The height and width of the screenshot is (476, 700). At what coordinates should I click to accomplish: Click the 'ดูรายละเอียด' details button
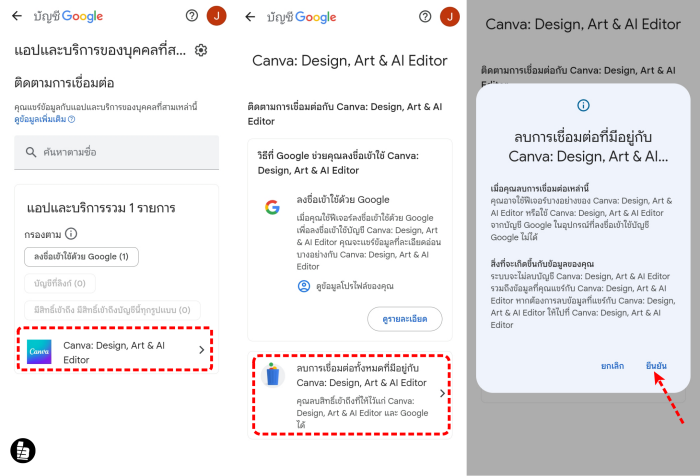click(405, 319)
